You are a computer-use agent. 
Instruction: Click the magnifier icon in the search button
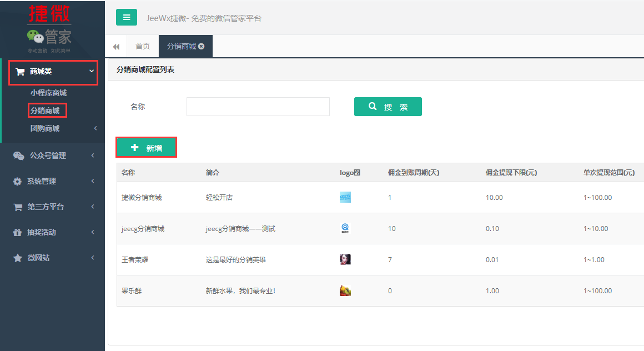point(373,106)
